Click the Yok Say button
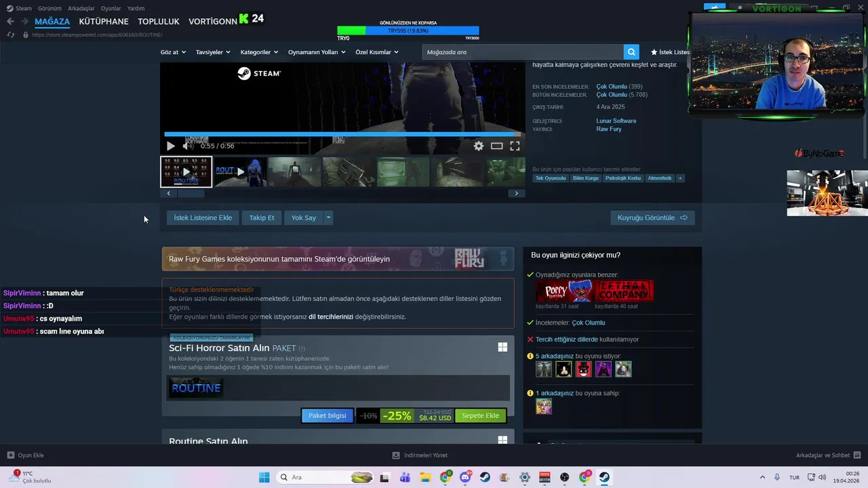 tap(304, 218)
